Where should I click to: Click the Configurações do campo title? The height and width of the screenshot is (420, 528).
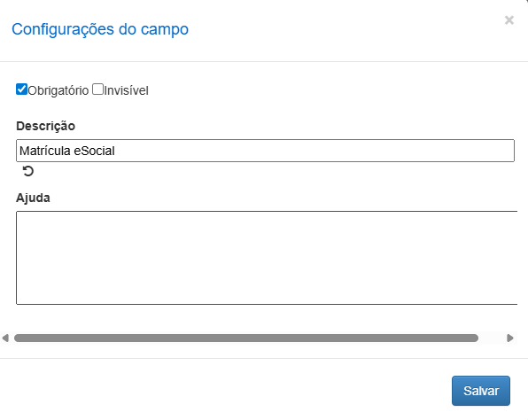(100, 29)
